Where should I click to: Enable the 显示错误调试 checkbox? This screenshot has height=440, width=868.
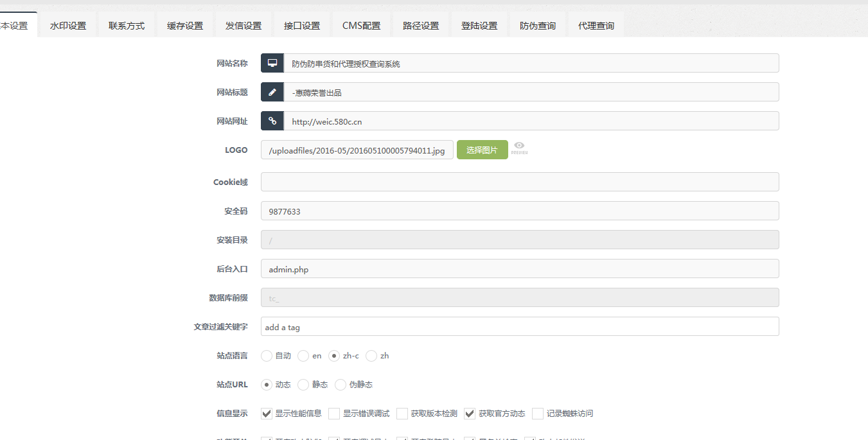[x=334, y=414]
